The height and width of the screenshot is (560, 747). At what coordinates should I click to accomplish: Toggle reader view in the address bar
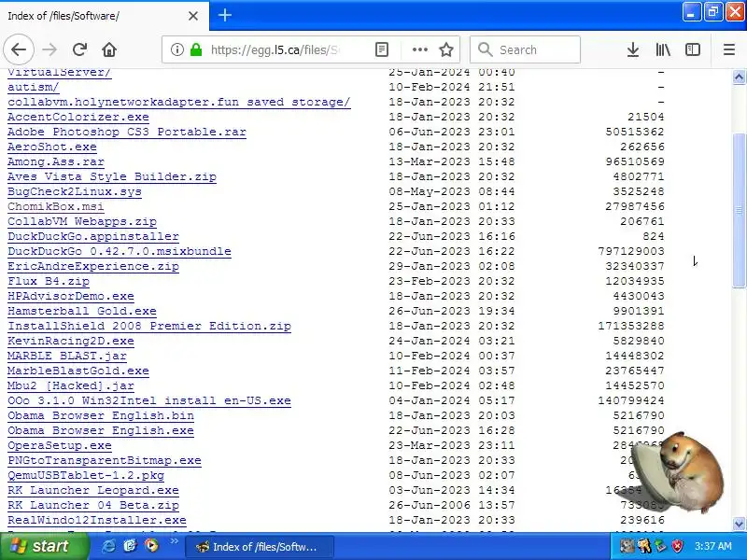pos(382,49)
